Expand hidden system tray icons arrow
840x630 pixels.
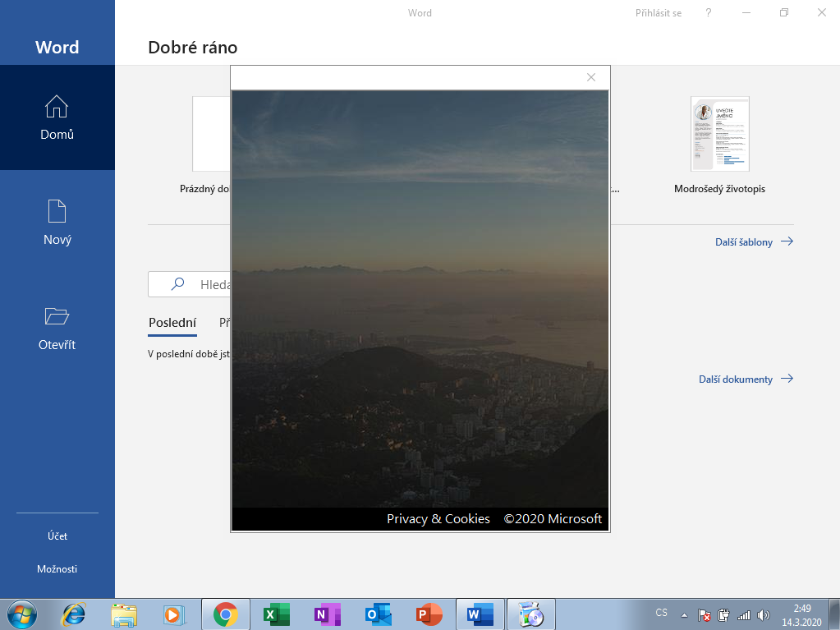point(684,615)
